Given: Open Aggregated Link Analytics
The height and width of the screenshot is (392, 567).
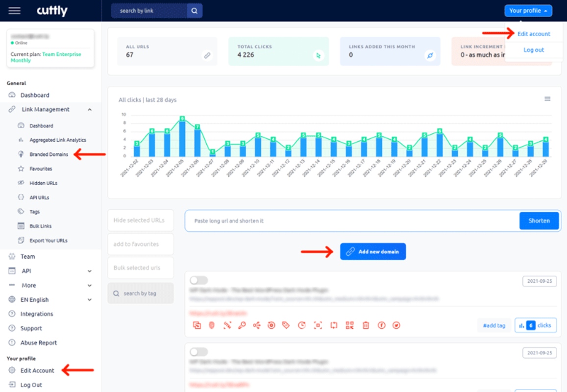Looking at the screenshot, I should pyautogui.click(x=57, y=140).
